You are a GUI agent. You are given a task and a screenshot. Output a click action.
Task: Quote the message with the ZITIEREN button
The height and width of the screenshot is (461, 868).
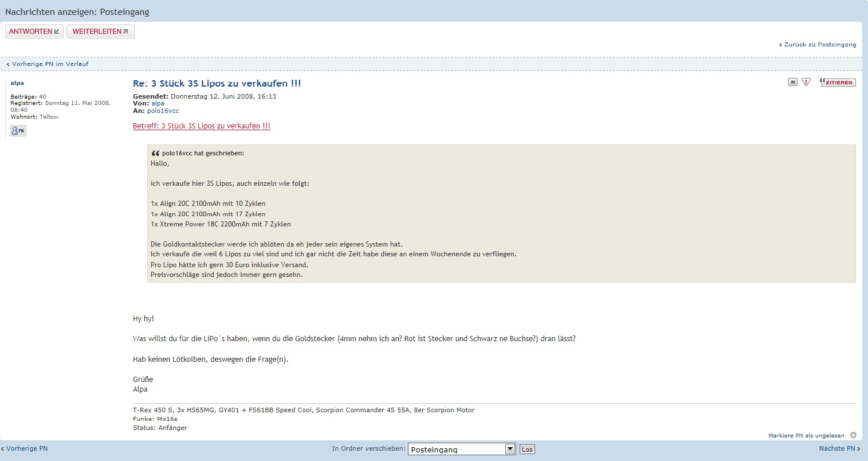838,83
